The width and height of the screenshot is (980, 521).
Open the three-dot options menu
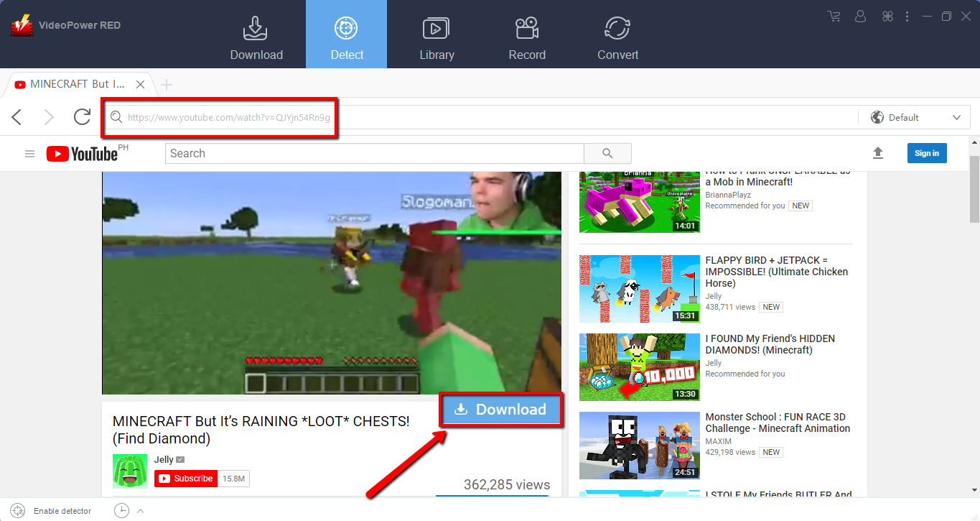coord(907,16)
